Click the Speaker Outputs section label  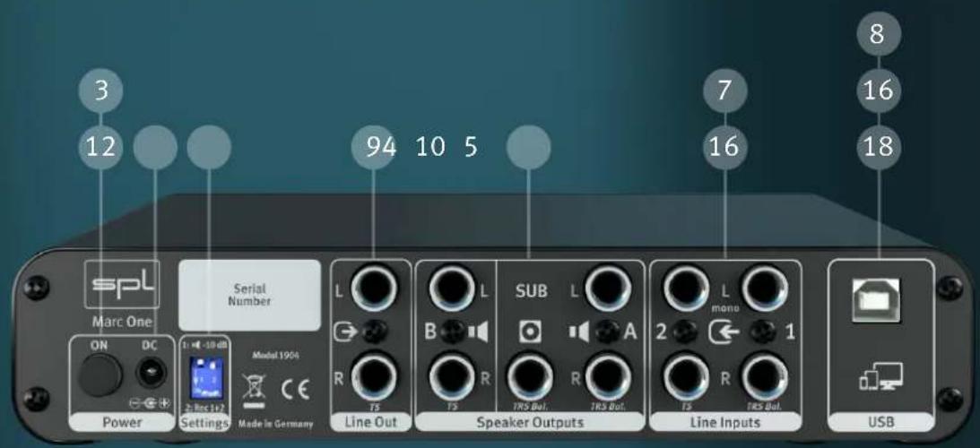[530, 422]
